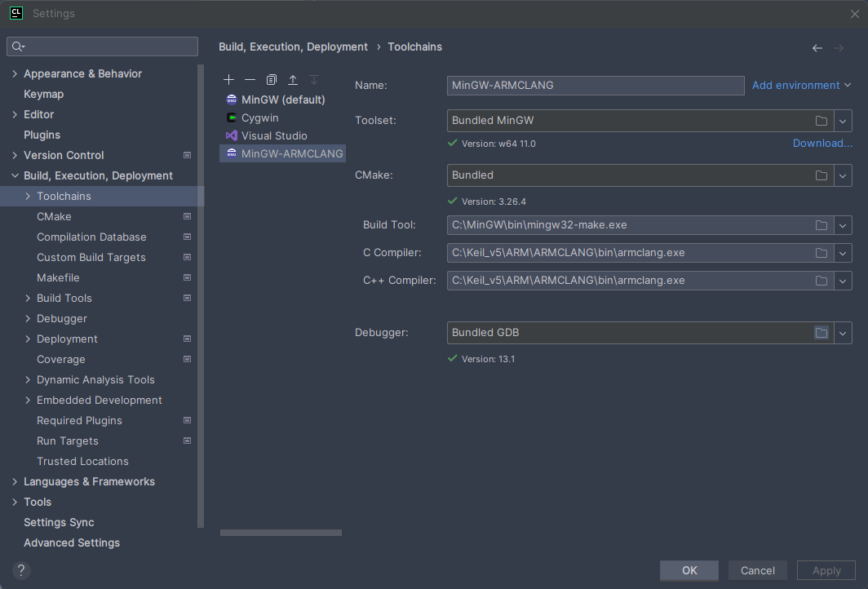Open the Build Tool dropdown arrow

[843, 225]
